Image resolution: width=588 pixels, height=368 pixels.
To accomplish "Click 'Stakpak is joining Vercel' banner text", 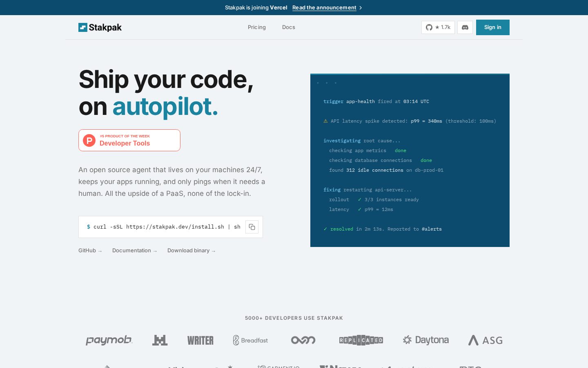I will [x=256, y=7].
